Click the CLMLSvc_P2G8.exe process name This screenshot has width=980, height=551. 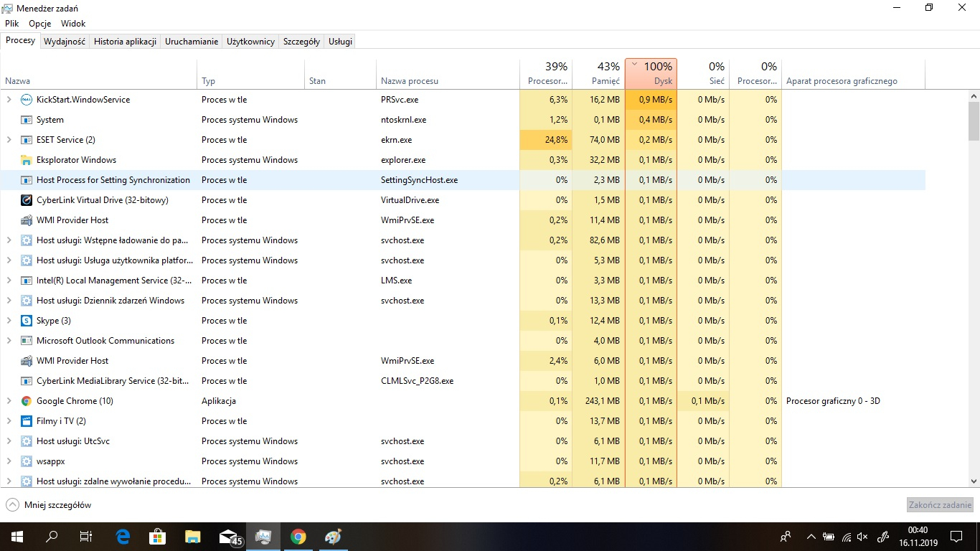(x=417, y=381)
